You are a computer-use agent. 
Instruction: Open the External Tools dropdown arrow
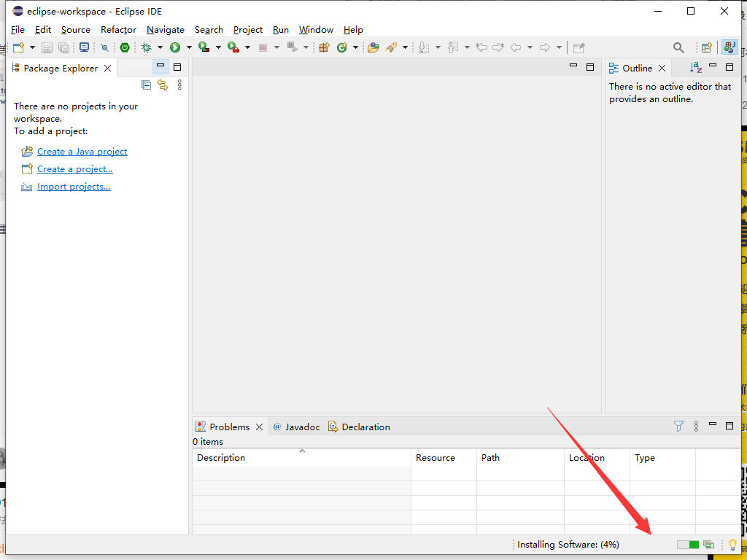point(248,47)
